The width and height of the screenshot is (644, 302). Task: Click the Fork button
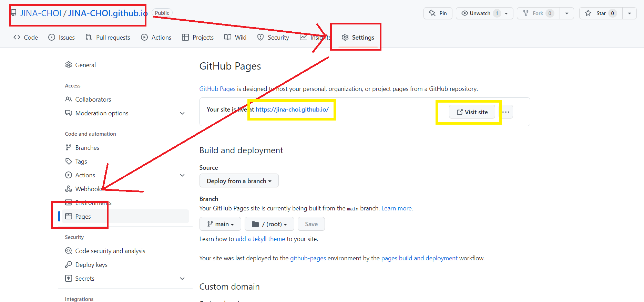[538, 13]
